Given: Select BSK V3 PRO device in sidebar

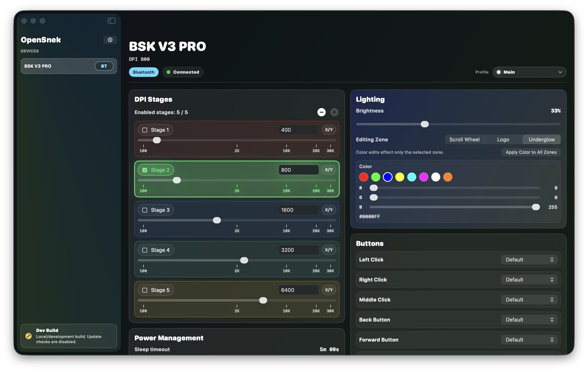Looking at the screenshot, I should click(x=69, y=66).
